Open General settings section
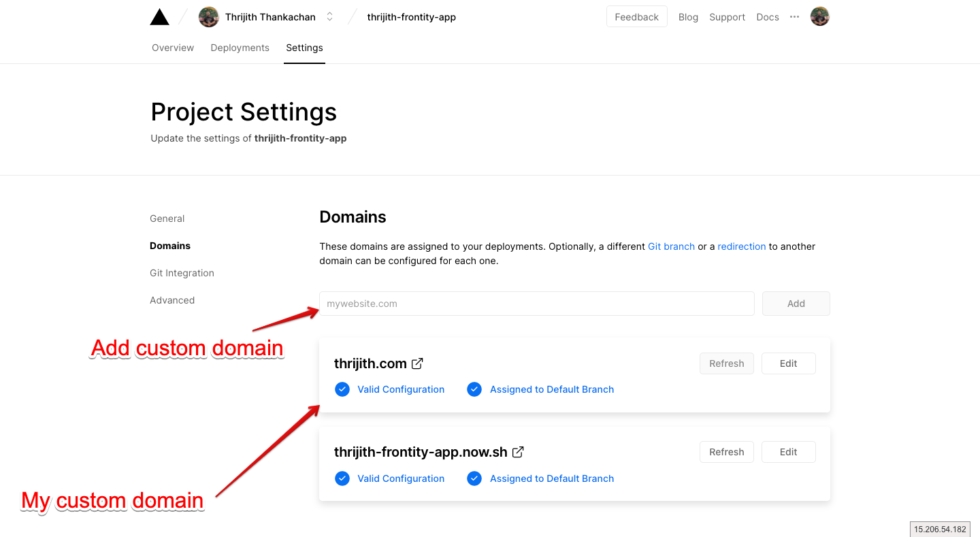Screen dimensions: 980x537 coord(167,218)
